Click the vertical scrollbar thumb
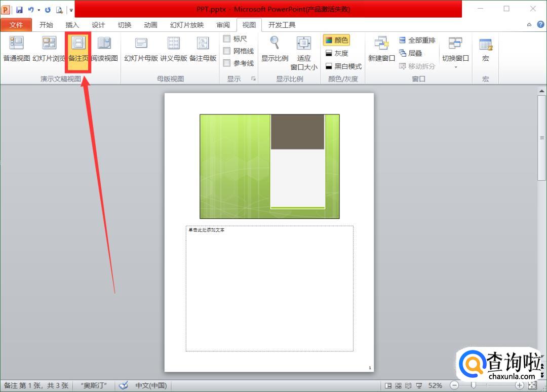 point(541,138)
